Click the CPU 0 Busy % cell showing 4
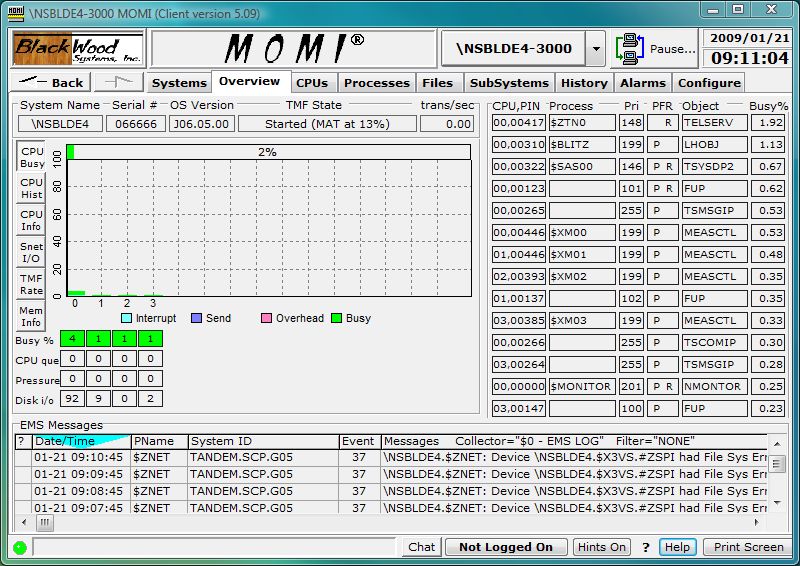The image size is (800, 566). pyautogui.click(x=72, y=338)
